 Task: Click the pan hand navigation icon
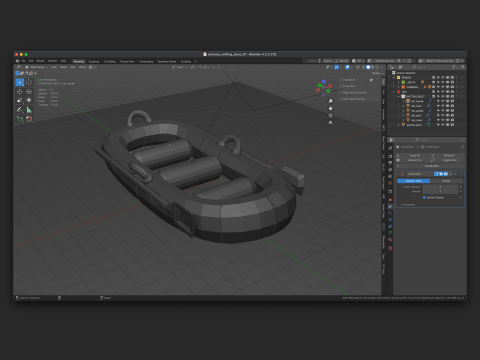(330, 108)
